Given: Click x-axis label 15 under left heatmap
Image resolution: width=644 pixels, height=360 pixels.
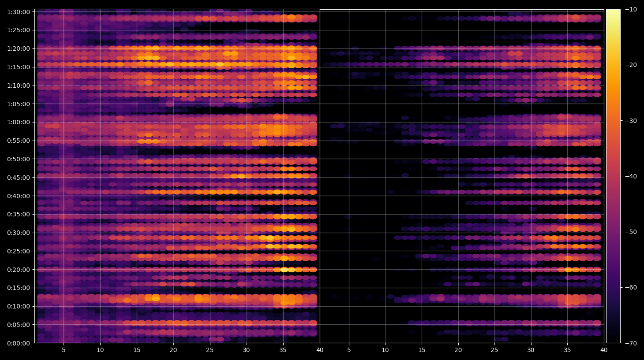Looking at the screenshot, I should (x=137, y=350).
